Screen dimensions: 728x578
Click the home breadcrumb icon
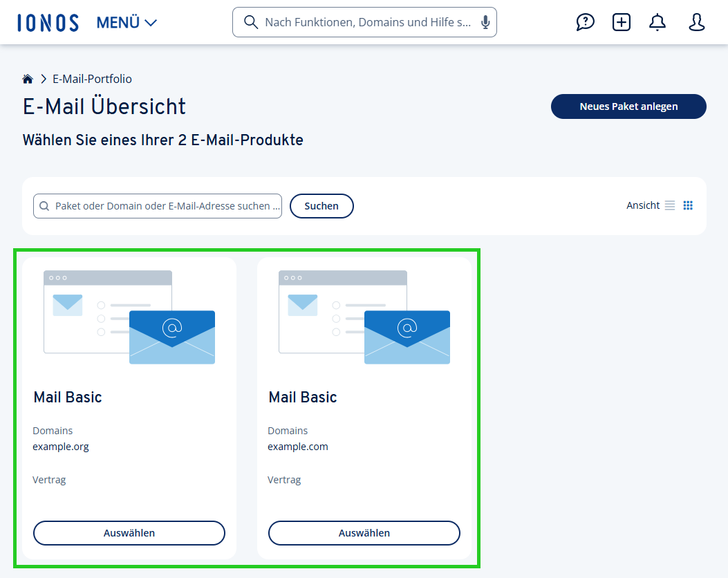[x=28, y=78]
